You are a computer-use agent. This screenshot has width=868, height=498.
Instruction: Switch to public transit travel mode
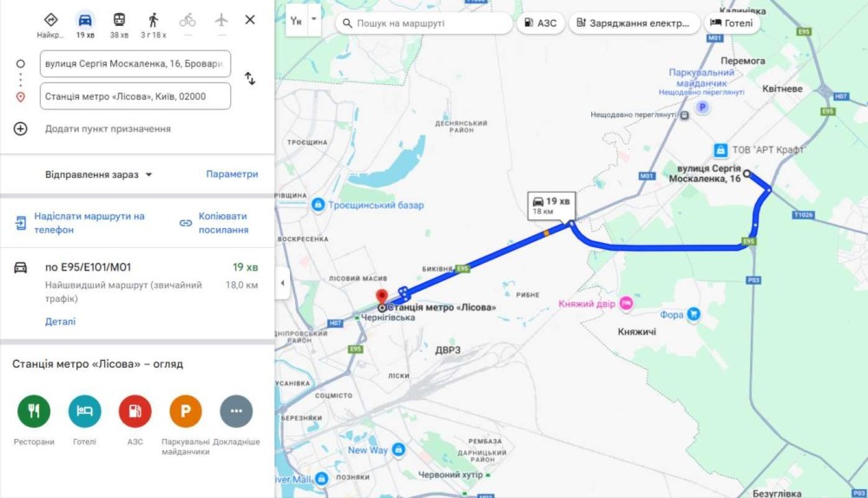pos(119,21)
